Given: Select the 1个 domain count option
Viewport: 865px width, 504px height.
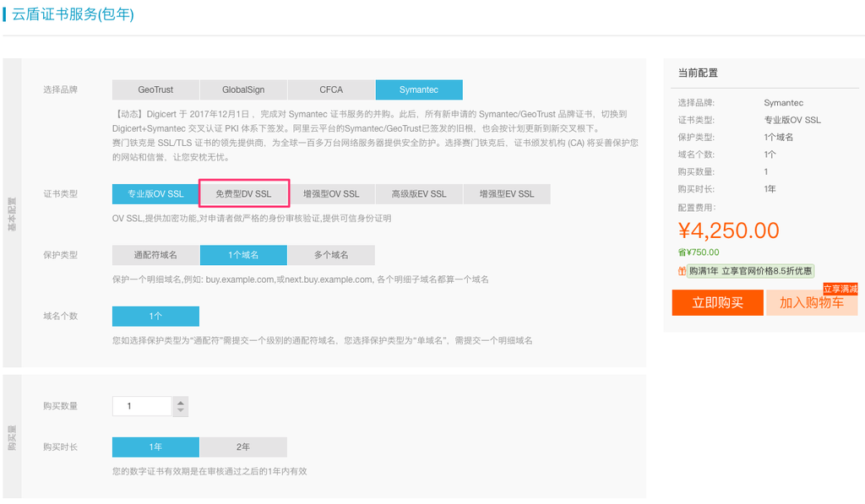Looking at the screenshot, I should [x=155, y=317].
